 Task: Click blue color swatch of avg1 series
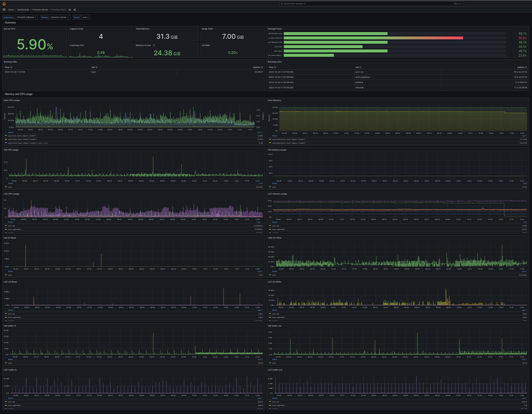[6, 143]
